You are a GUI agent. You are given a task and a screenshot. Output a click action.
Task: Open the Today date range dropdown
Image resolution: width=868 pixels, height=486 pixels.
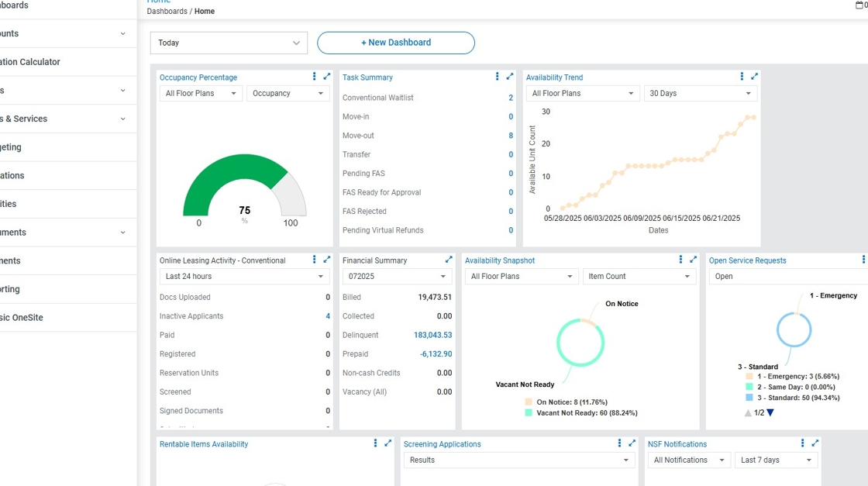[x=229, y=43]
